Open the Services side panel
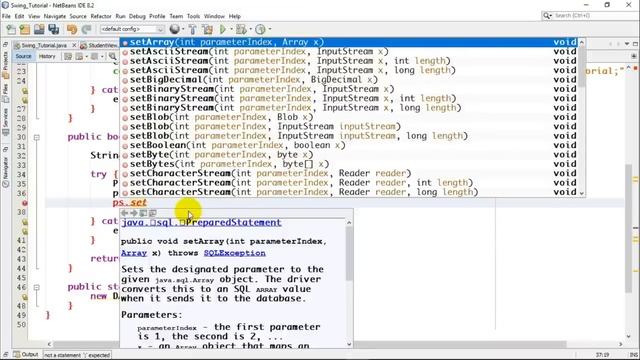 5,121
